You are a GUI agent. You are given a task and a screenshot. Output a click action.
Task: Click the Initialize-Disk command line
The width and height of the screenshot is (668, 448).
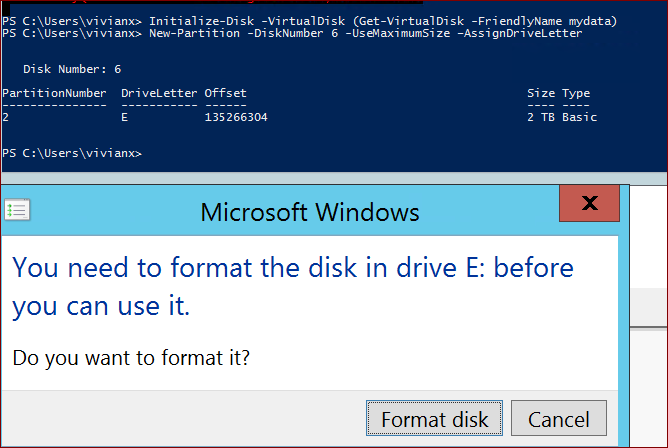(x=310, y=20)
